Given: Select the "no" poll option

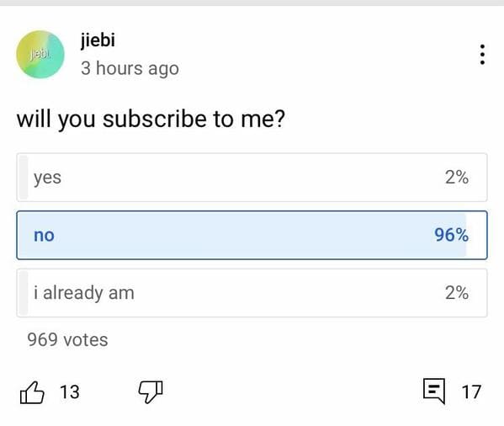Looking at the screenshot, I should 252,235.
